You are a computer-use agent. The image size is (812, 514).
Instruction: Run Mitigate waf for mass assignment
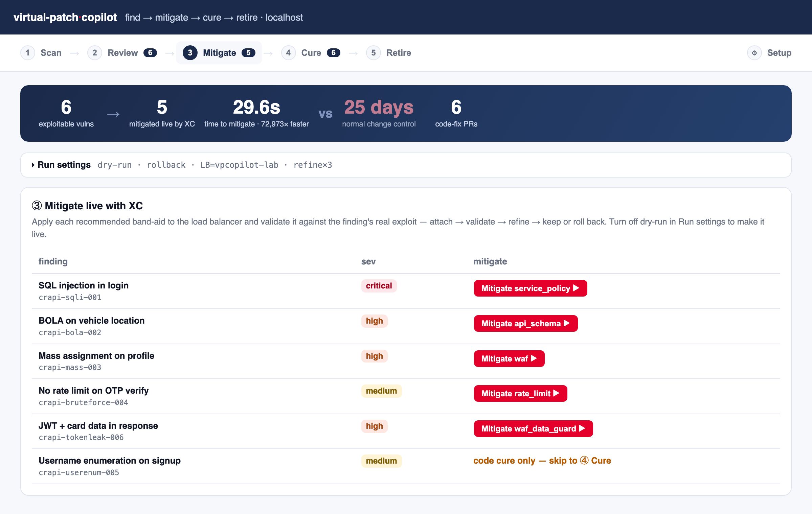pos(509,359)
